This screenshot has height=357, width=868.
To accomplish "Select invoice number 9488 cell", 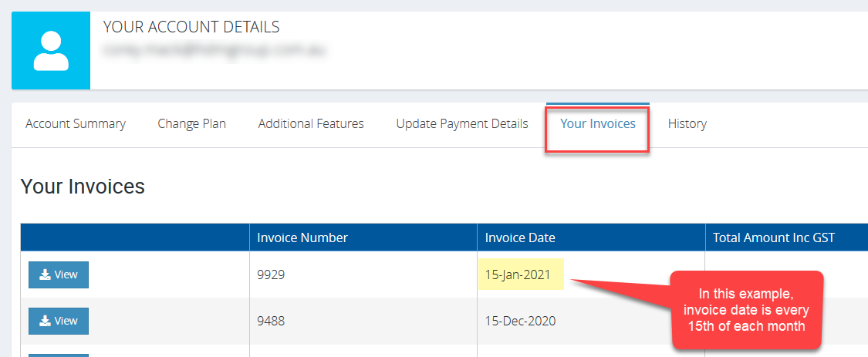I will point(271,321).
